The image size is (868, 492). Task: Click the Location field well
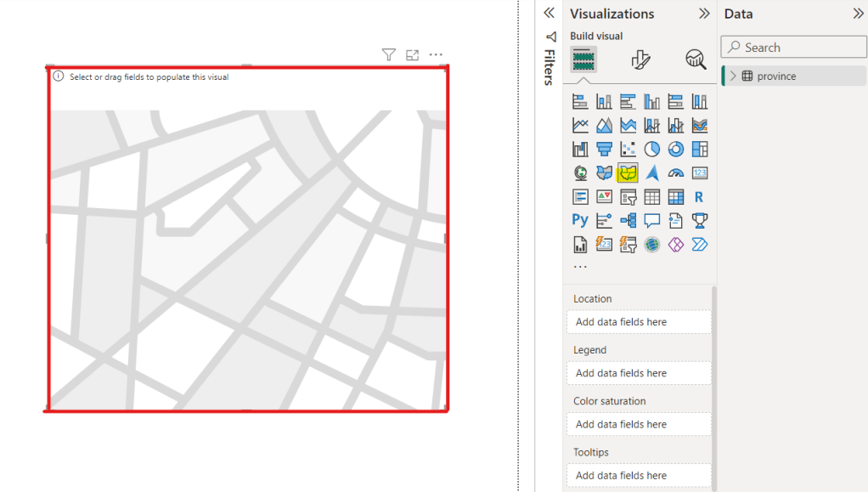coord(639,322)
